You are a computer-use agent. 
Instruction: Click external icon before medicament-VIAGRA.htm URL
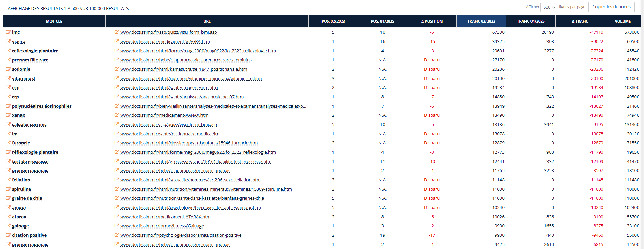click(117, 41)
